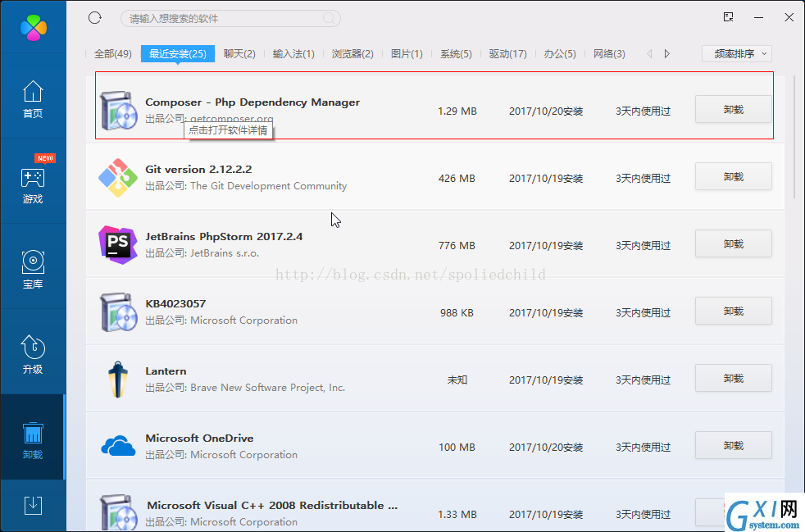Click the Microsoft Visual C++ 2008 Redistributable title
Screen dimensions: 805x532
[x=272, y=505]
